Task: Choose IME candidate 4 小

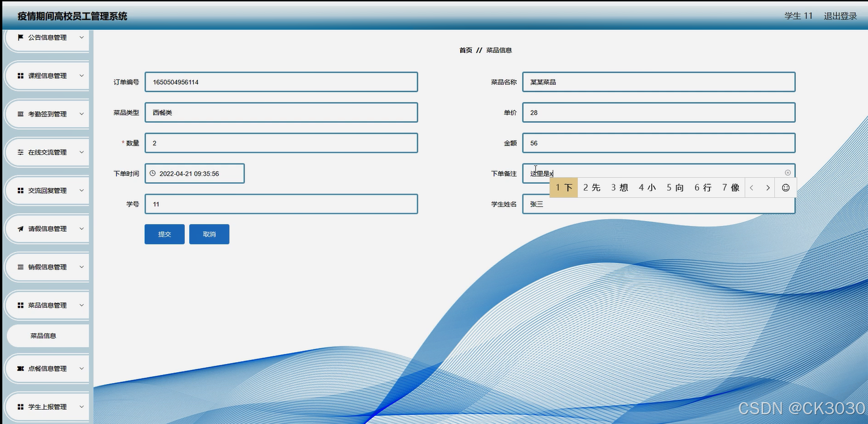Action: tap(647, 188)
